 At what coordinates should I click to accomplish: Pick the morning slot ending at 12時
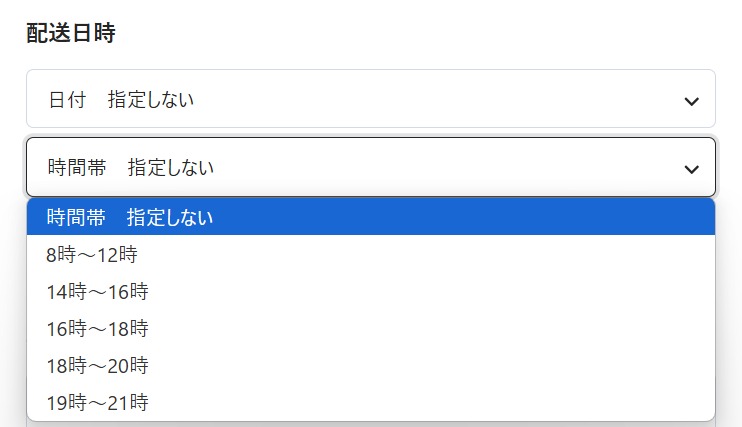coord(92,254)
